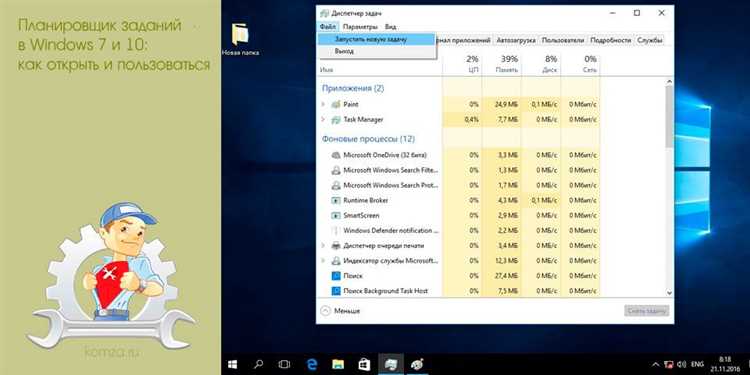Open Task View on the taskbar

click(x=284, y=364)
